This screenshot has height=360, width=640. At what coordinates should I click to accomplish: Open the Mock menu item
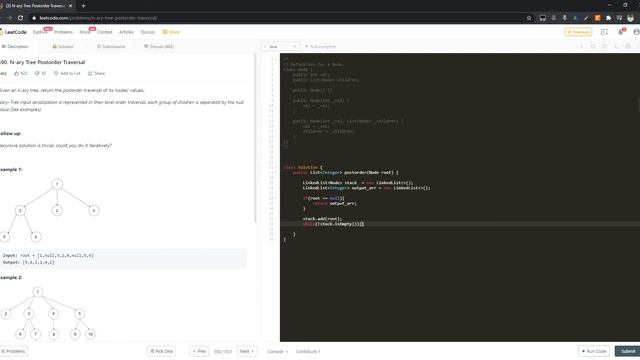point(84,32)
